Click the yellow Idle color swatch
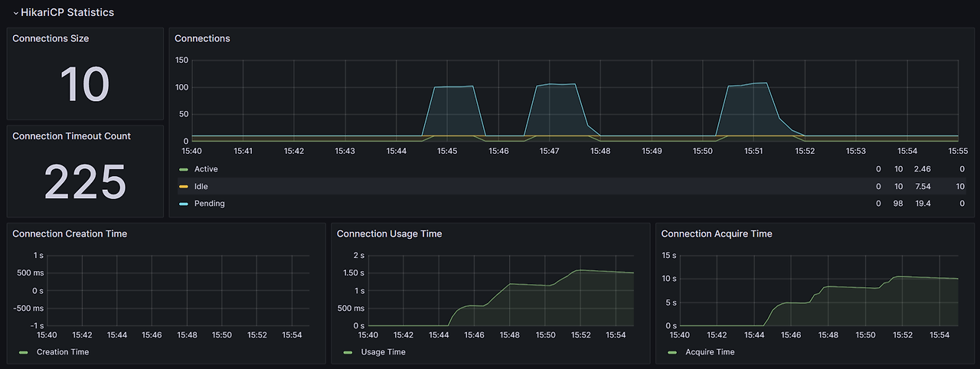Screen dimensions: 980x369 pos(183,186)
